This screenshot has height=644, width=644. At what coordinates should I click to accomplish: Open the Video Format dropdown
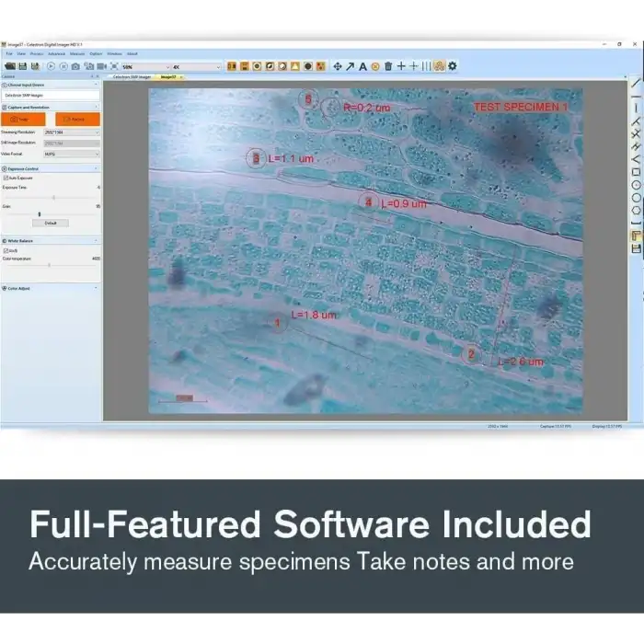72,155
